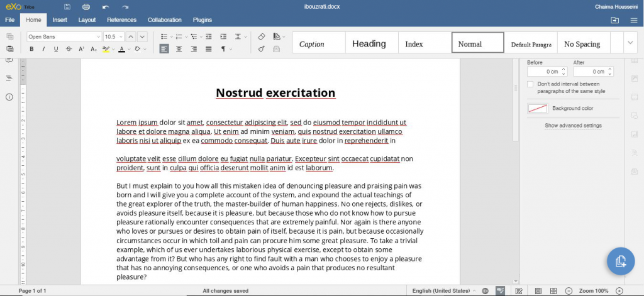644x296 pixels.
Task: Click the paragraph Background color swatch
Action: point(538,108)
